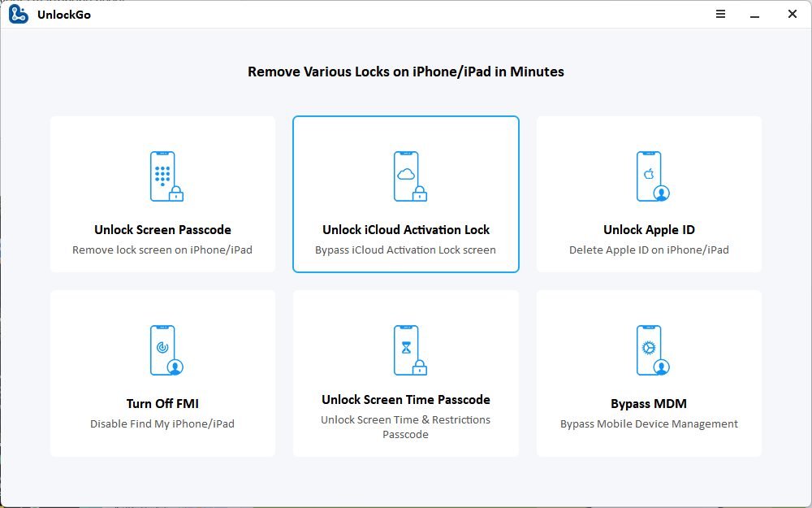Click the cloud phone icon for iCloud Activation Lock
The image size is (812, 508).
pos(410,176)
